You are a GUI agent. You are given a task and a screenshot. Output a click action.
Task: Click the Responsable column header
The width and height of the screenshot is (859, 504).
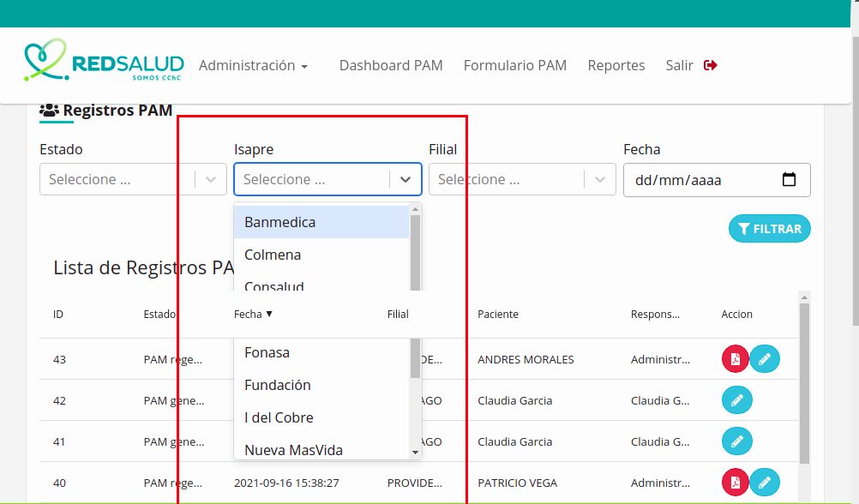[655, 314]
